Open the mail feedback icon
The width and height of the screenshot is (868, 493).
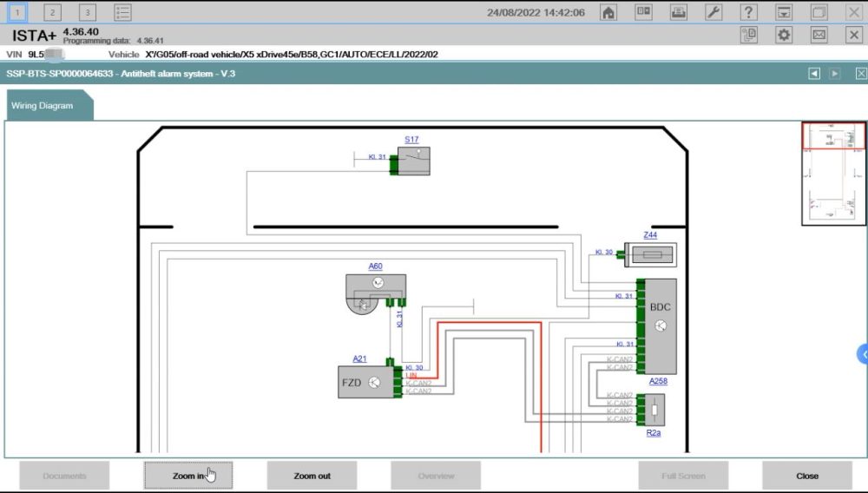click(819, 35)
